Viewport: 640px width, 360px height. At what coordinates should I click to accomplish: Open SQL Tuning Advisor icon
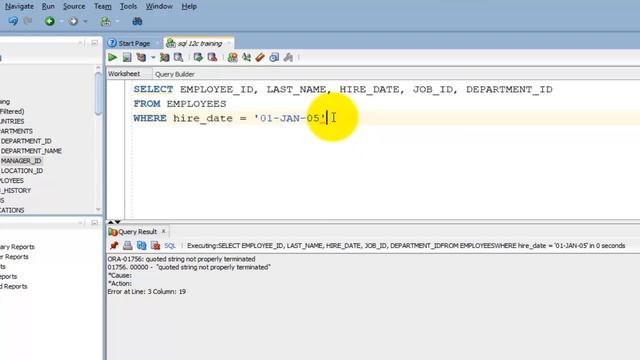(x=178, y=58)
